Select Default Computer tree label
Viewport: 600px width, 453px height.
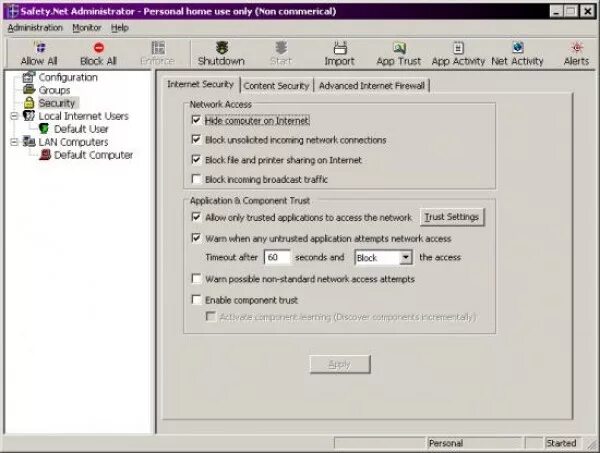point(93,155)
